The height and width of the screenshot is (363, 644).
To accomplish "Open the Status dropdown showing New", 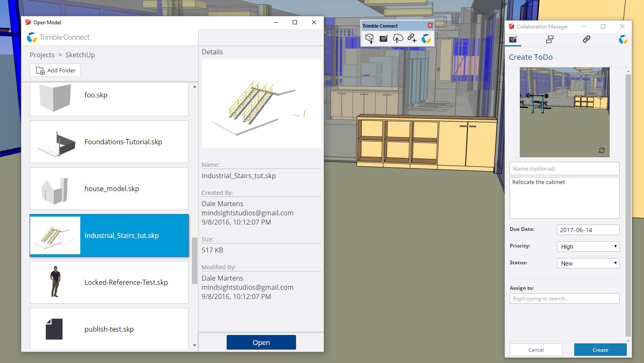I will click(x=588, y=263).
